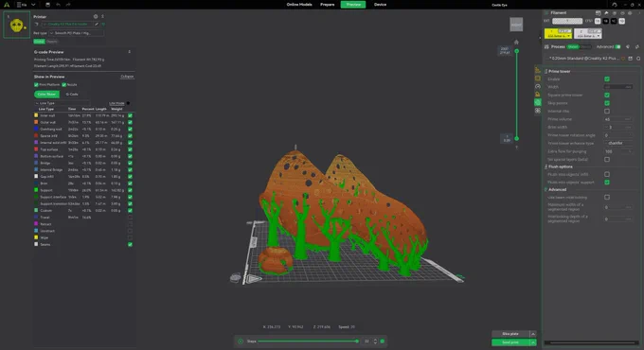Viewport: 644px width, 350px height.
Task: Open the Strength settings side tab icon
Action: pyautogui.click(x=538, y=79)
